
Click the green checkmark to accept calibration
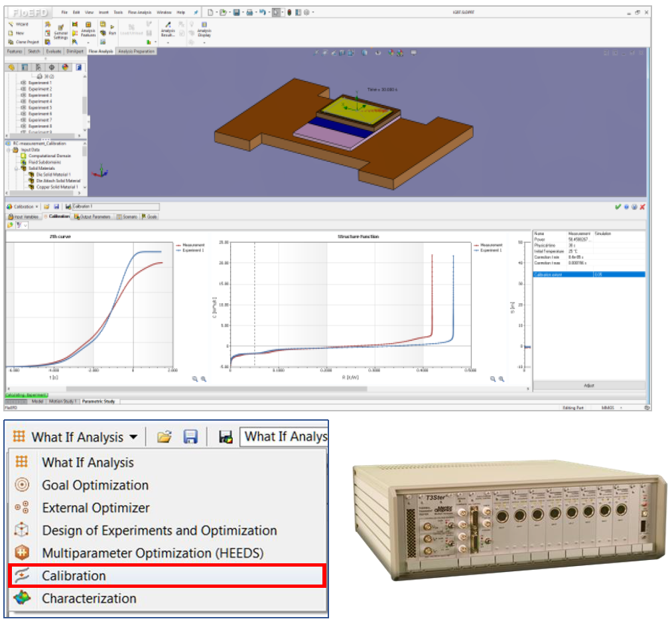[x=618, y=206]
